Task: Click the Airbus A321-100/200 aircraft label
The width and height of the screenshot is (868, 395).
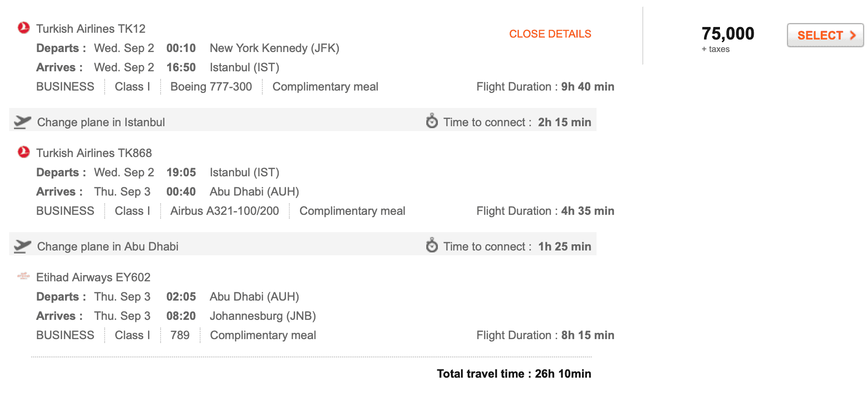Action: pyautogui.click(x=225, y=211)
